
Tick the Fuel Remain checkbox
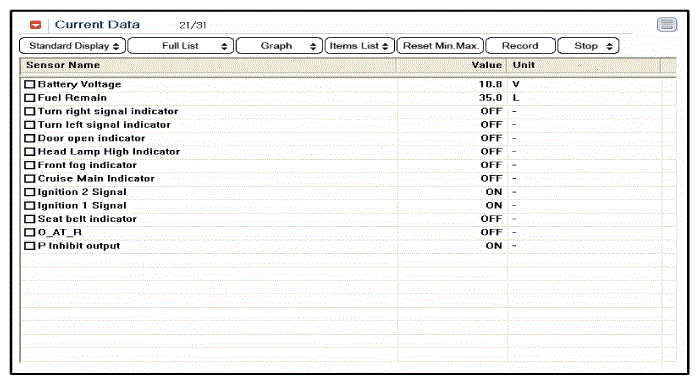click(30, 98)
